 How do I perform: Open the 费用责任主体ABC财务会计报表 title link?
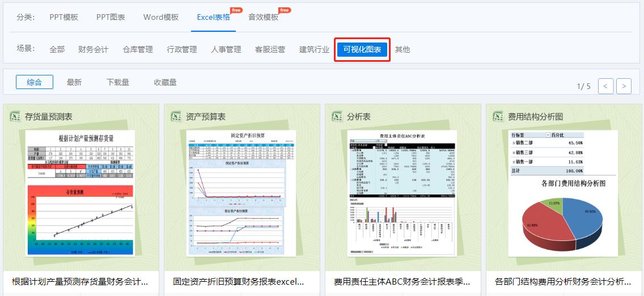(x=402, y=282)
